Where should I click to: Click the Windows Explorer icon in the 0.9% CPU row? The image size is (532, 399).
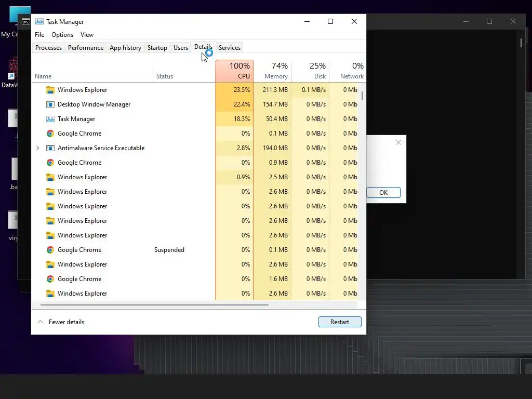coord(50,177)
